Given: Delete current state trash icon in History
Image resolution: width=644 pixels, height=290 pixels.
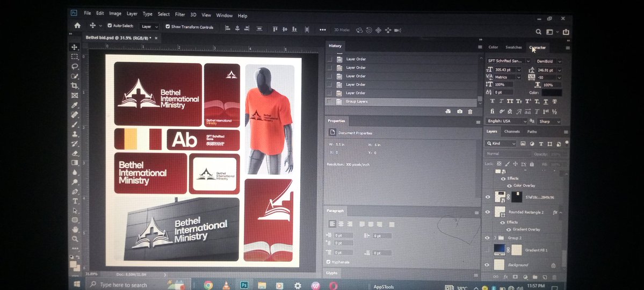Looking at the screenshot, I should [x=470, y=112].
